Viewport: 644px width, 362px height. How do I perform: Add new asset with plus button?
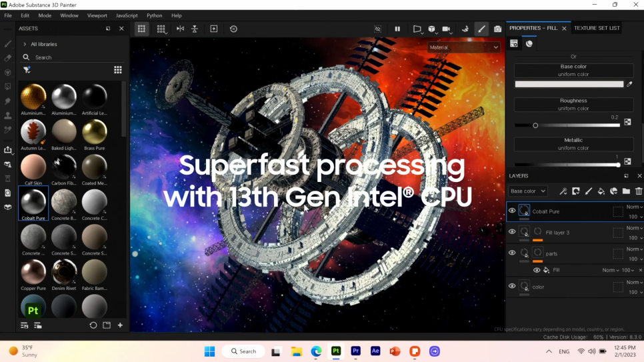(120, 325)
